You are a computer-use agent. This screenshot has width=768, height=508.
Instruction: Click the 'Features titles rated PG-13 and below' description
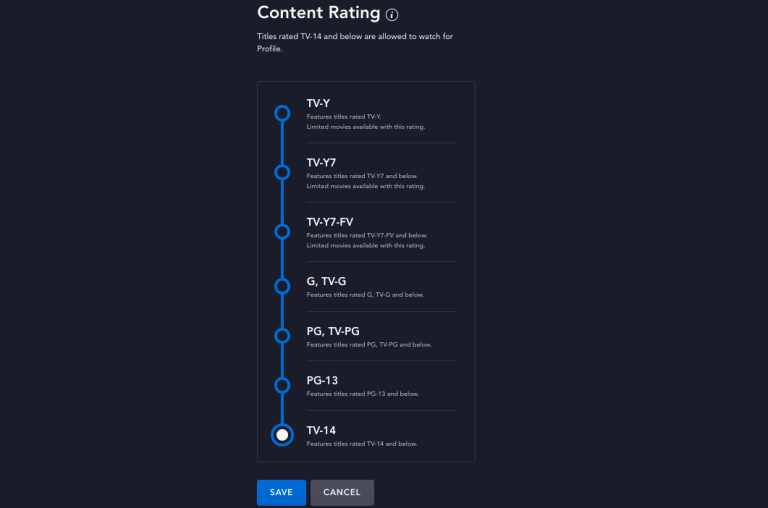point(363,394)
